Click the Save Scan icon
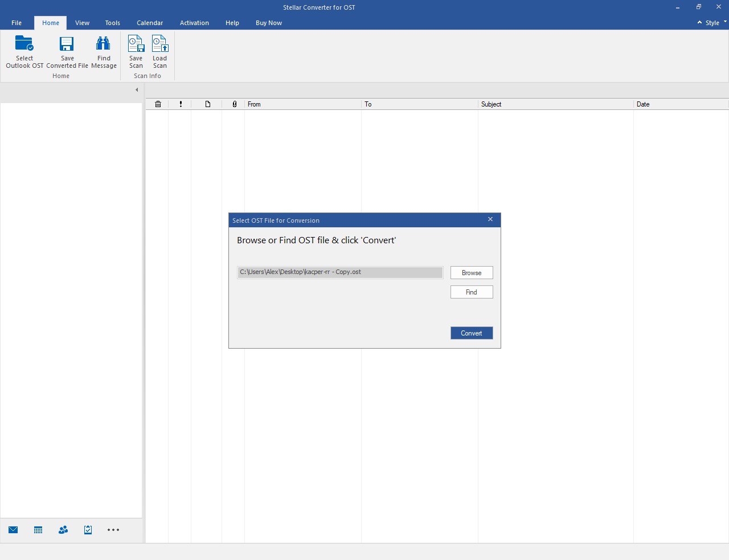Viewport: 729px width, 560px height. pyautogui.click(x=136, y=44)
